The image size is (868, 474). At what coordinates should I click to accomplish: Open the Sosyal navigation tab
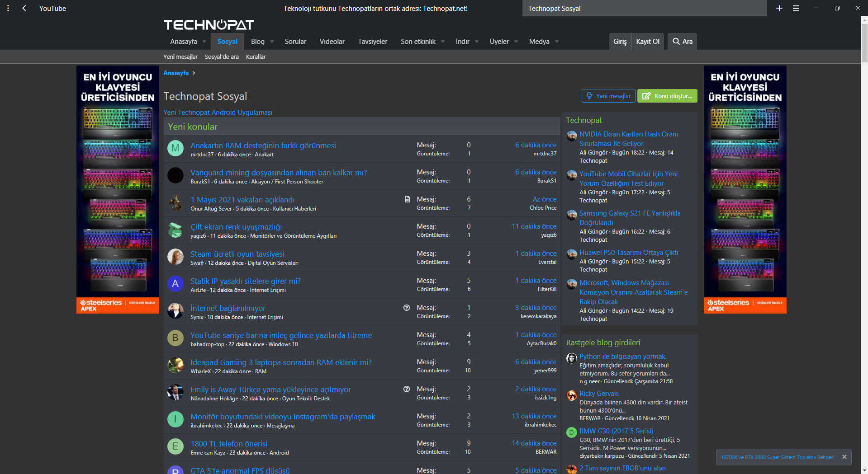[227, 41]
